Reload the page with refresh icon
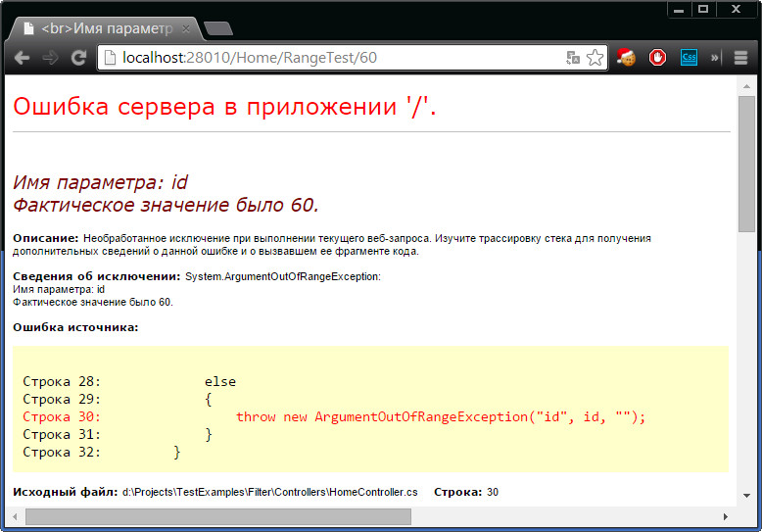Viewport: 762px width, 532px height. click(x=78, y=58)
